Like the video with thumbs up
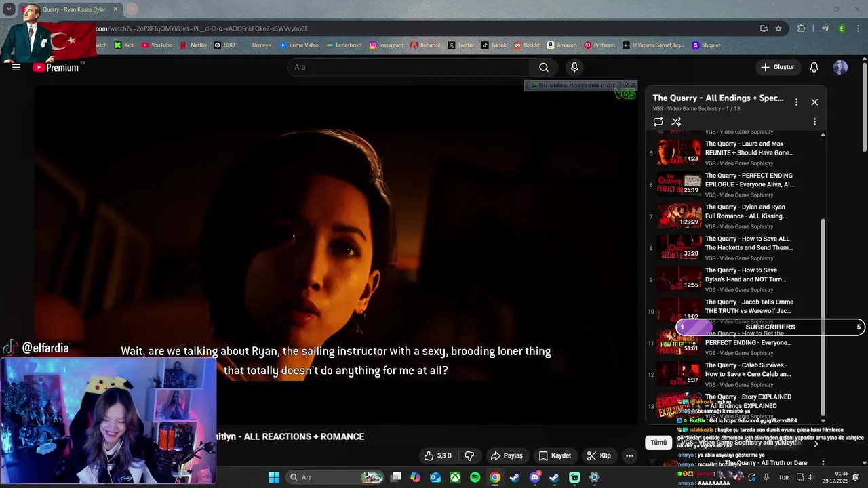 point(437,455)
